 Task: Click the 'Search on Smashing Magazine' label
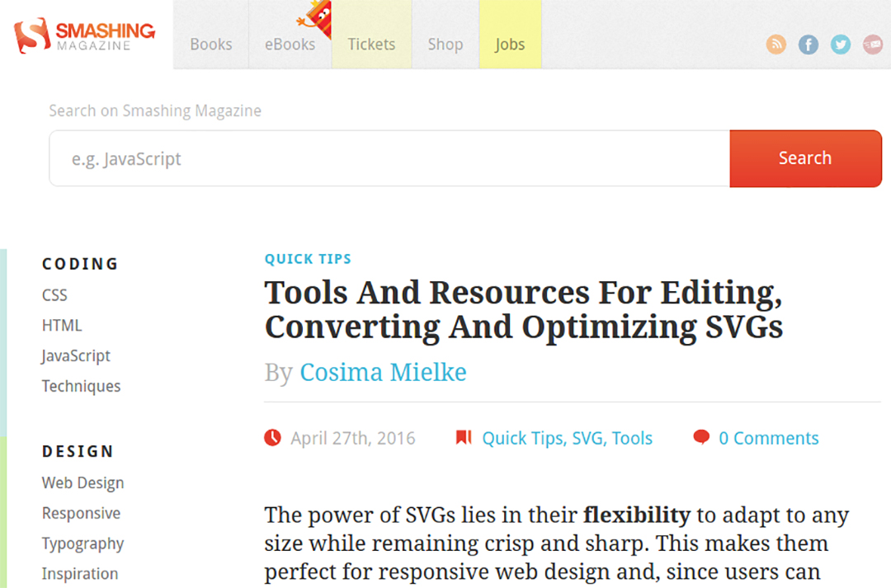click(155, 111)
